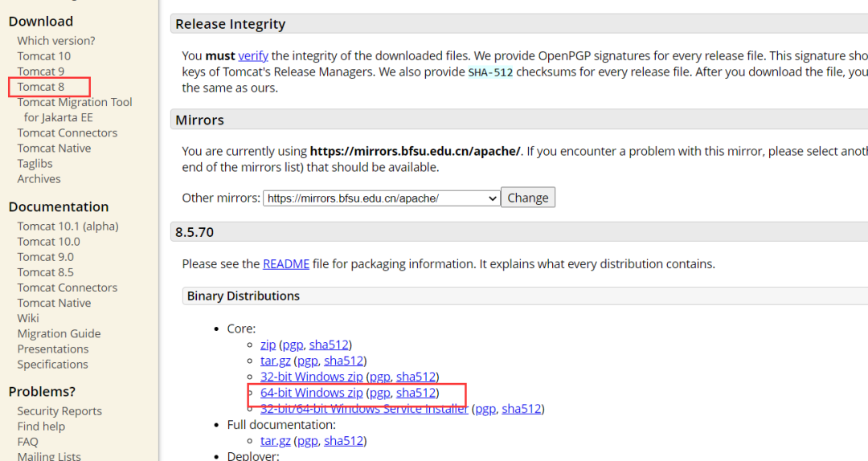Open Security Reports under Problems
868x461 pixels.
pyautogui.click(x=59, y=411)
